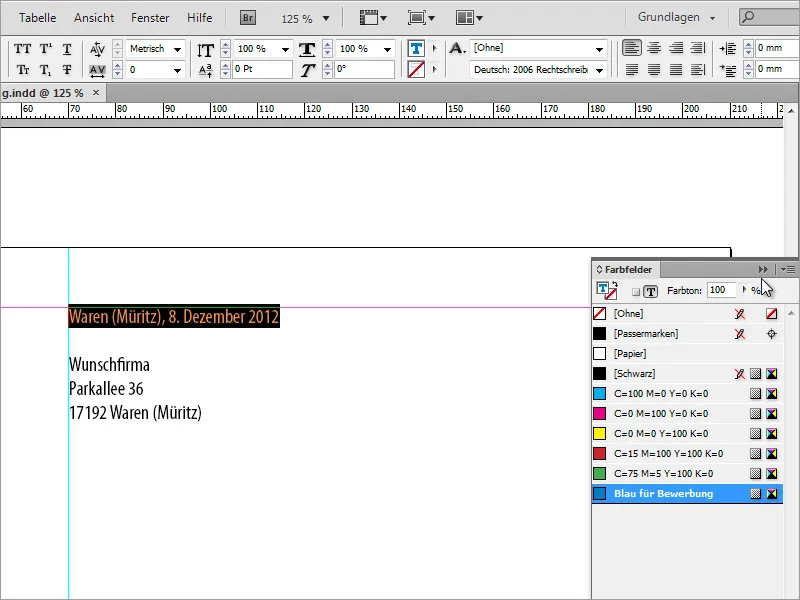The image size is (800, 600).
Task: Open vertical scale 100 % dropdown
Action: click(x=286, y=49)
